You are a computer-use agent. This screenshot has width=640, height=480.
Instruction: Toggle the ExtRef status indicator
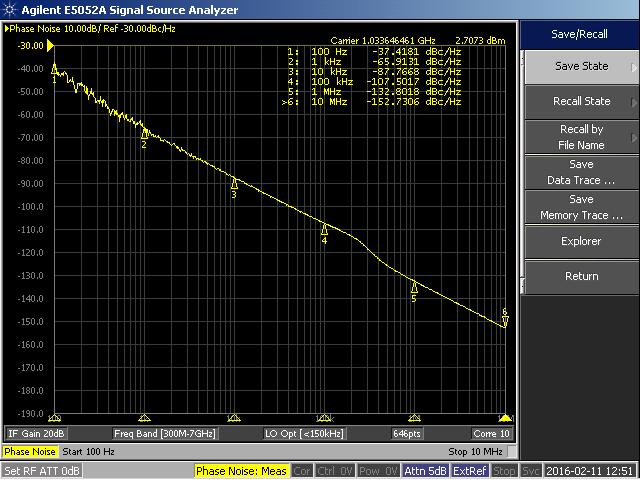[470, 471]
